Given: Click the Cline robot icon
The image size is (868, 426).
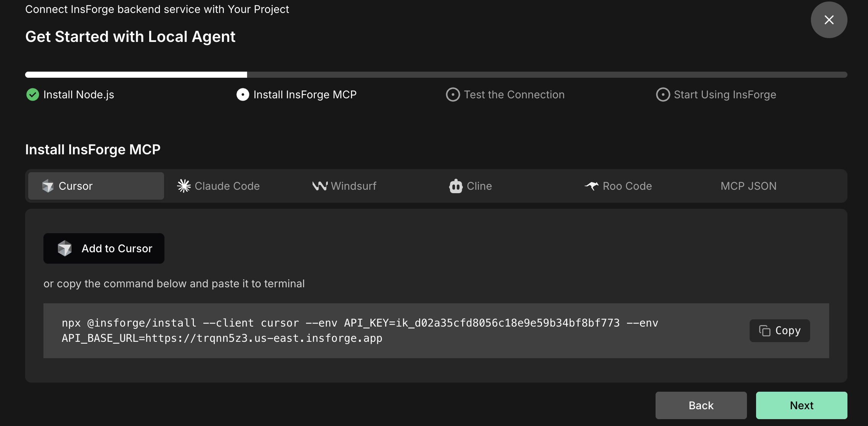Looking at the screenshot, I should tap(456, 186).
